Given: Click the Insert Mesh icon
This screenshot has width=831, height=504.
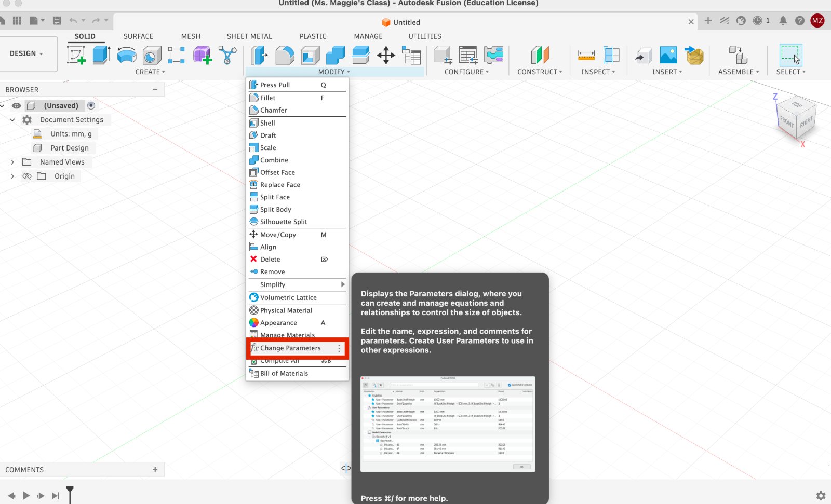Looking at the screenshot, I should [x=694, y=55].
